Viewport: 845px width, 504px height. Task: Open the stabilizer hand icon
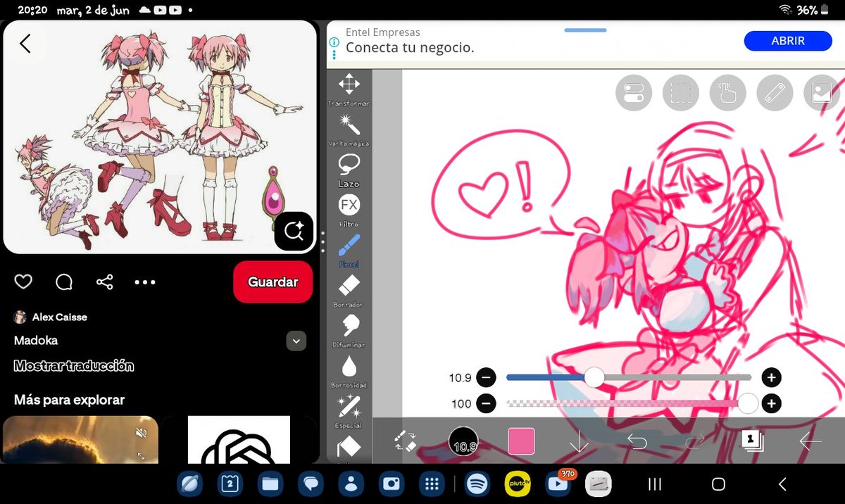pos(727,92)
